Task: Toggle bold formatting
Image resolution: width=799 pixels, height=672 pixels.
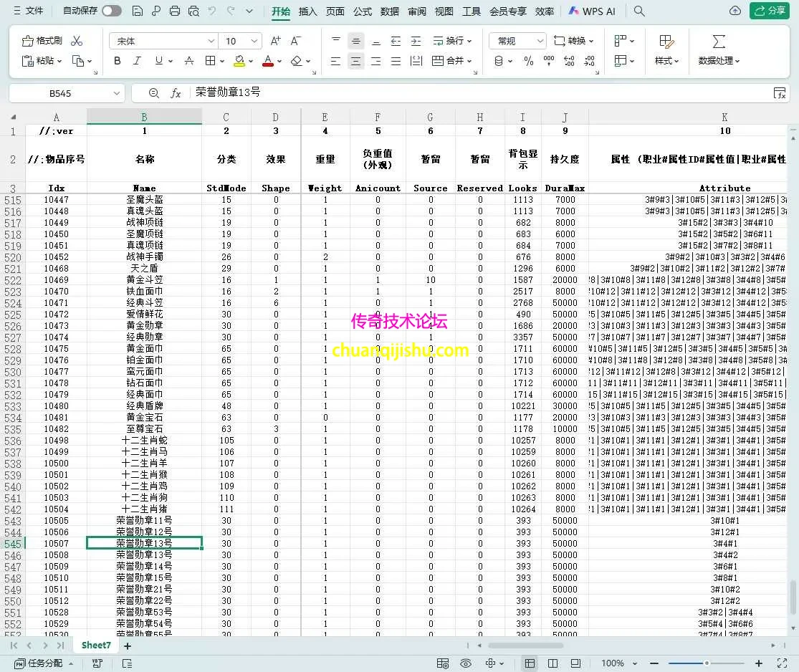Action: tap(117, 61)
